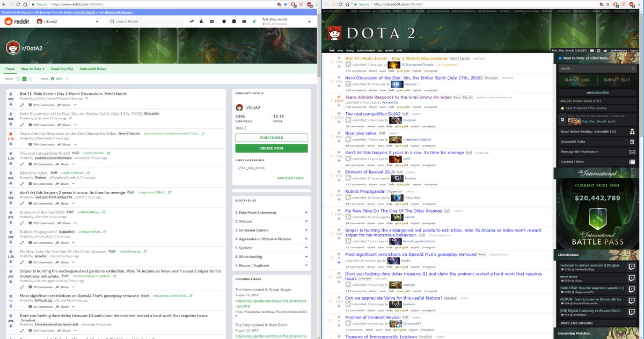Open popular posts trending icon in new Reddit
Viewport: 644px width, 339px height.
[x=192, y=21]
